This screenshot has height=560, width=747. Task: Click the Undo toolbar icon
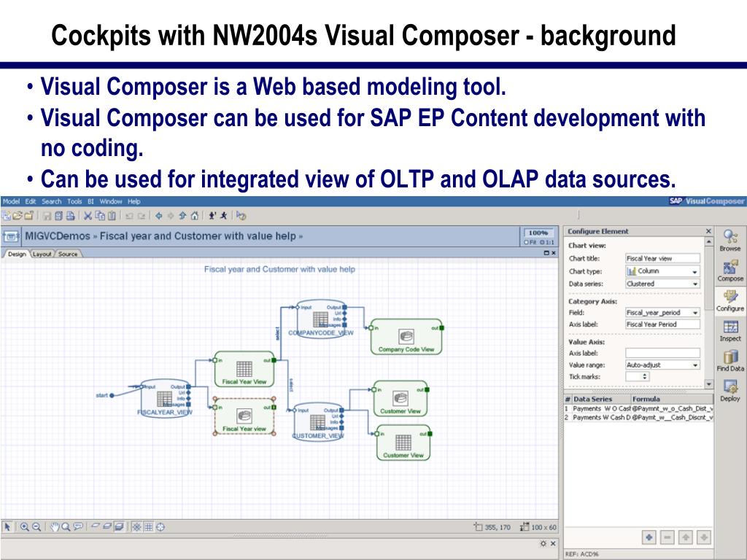coord(129,216)
